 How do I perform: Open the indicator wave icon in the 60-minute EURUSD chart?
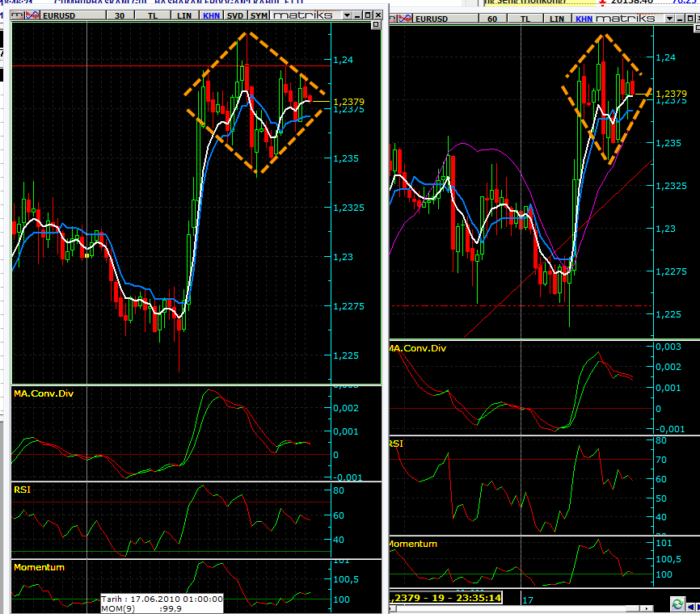405,19
